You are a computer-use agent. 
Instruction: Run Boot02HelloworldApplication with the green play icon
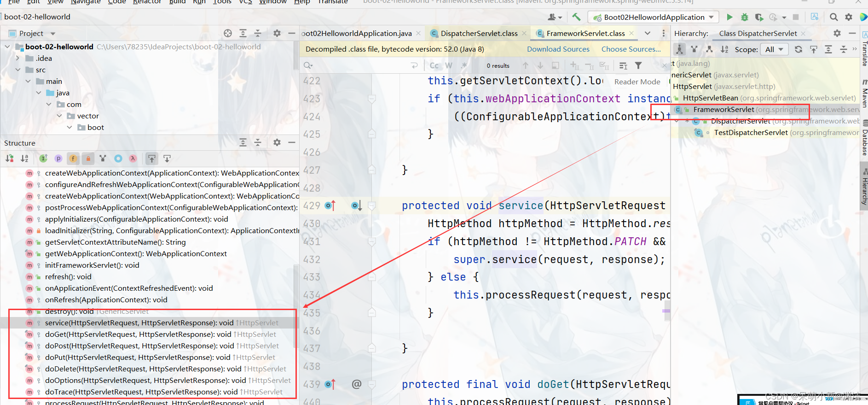tap(729, 17)
